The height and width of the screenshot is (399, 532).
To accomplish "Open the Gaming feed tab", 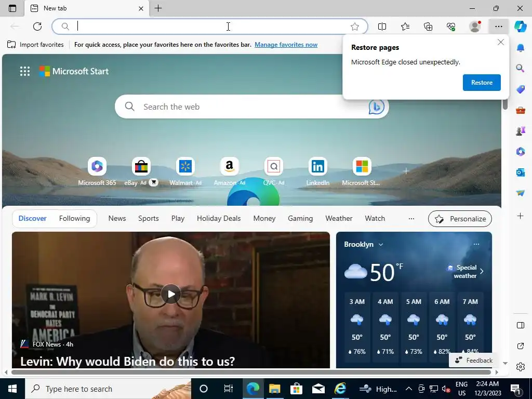I will click(300, 219).
